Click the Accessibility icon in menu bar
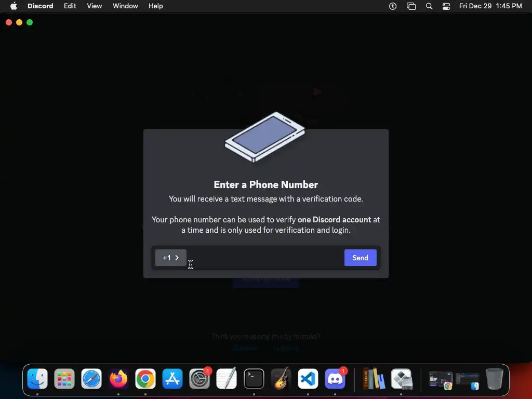The image size is (532, 399). pos(393,6)
